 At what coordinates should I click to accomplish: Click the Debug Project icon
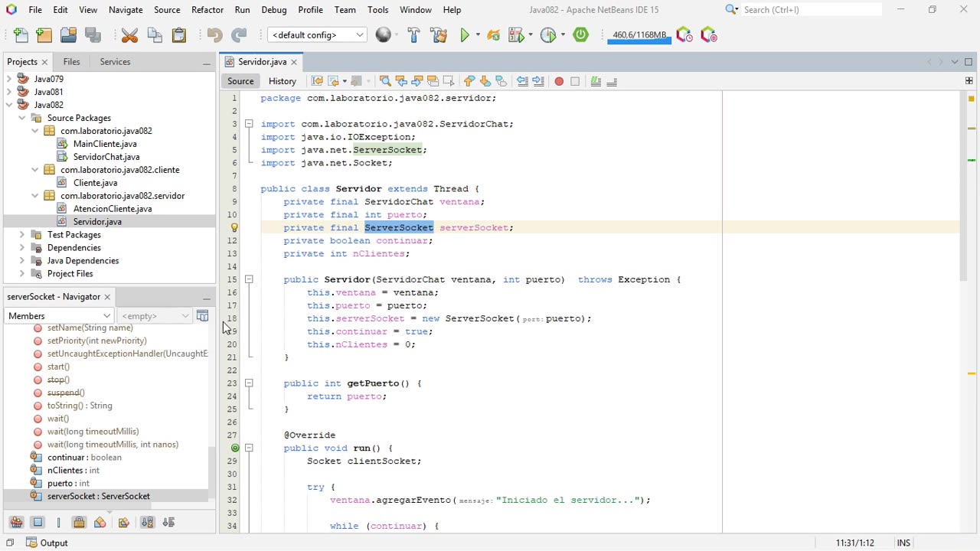(516, 35)
